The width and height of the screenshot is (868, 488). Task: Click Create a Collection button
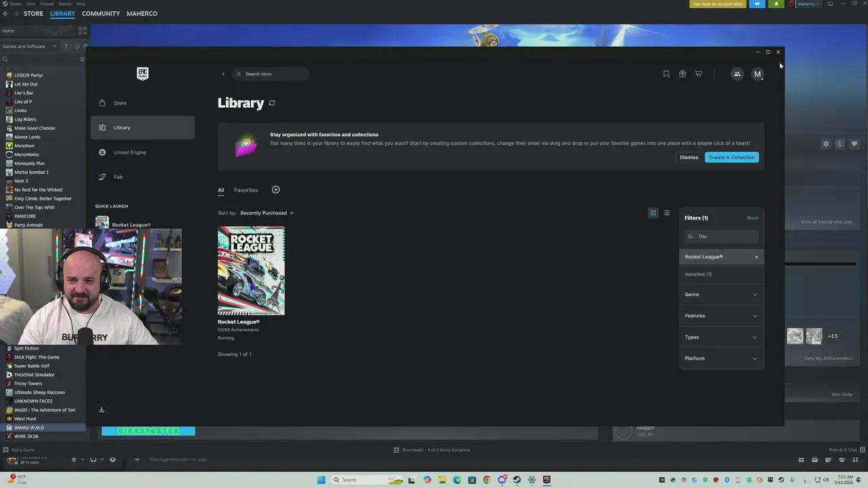pyautogui.click(x=732, y=157)
